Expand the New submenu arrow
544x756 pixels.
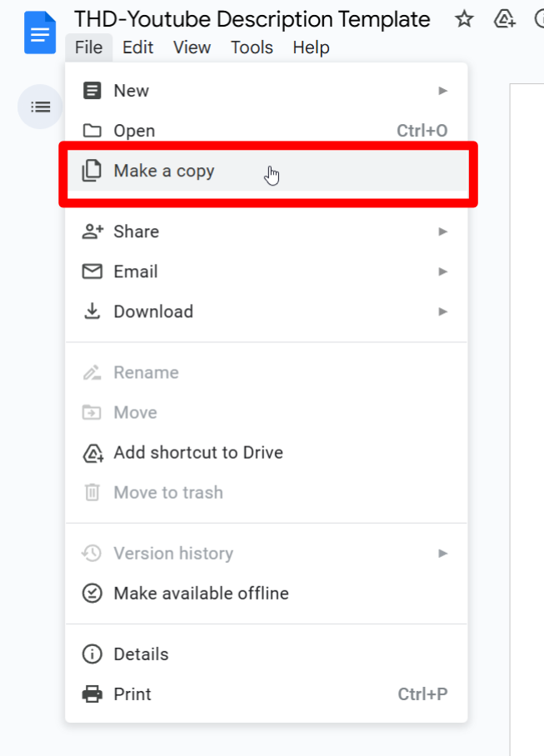(443, 90)
